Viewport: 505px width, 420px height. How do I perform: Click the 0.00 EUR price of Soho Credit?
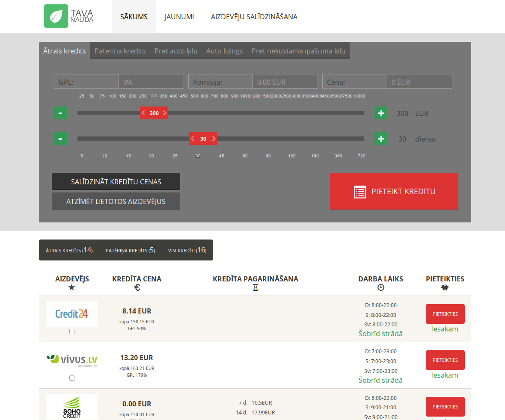137,404
